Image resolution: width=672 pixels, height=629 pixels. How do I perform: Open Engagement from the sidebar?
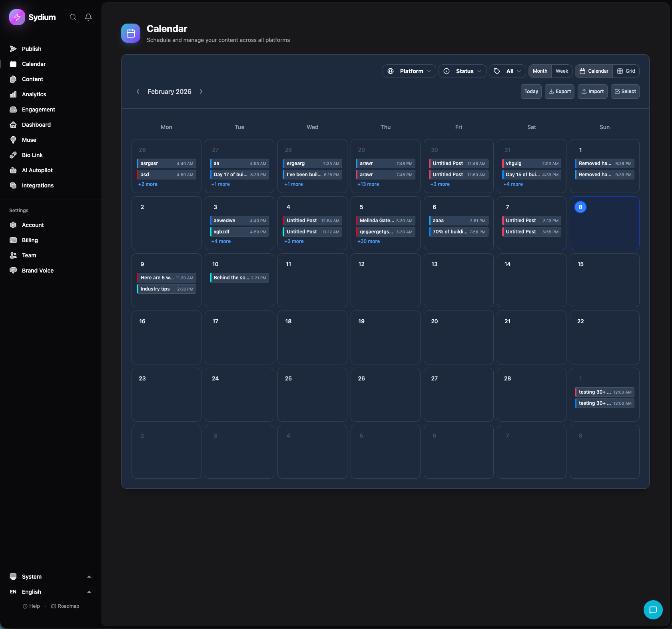coord(38,109)
